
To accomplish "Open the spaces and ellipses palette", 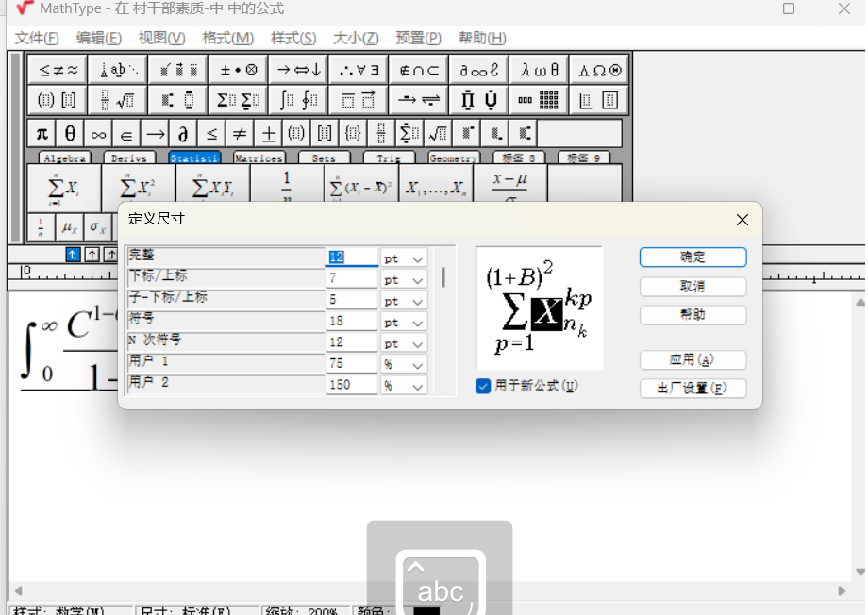I will [118, 70].
